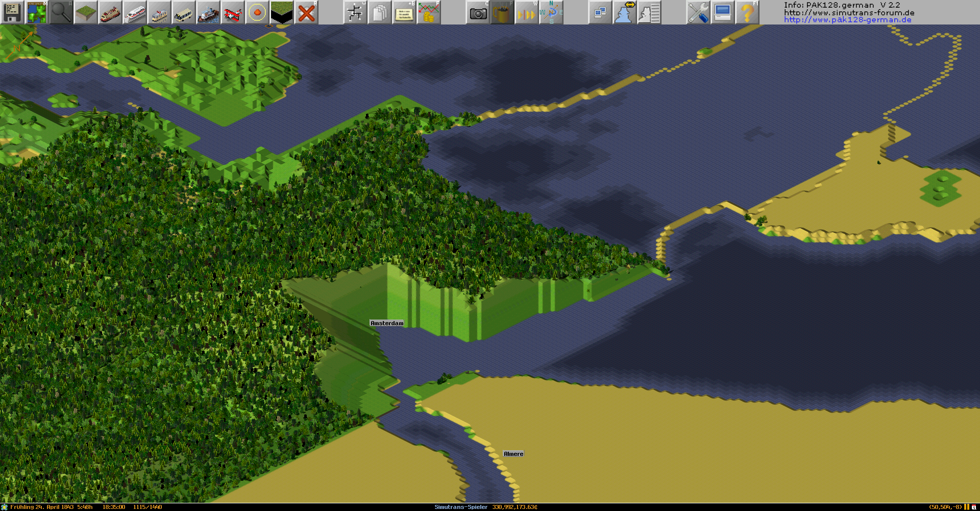Rotate map using compass icon
This screenshot has height=511, width=980.
(x=551, y=12)
